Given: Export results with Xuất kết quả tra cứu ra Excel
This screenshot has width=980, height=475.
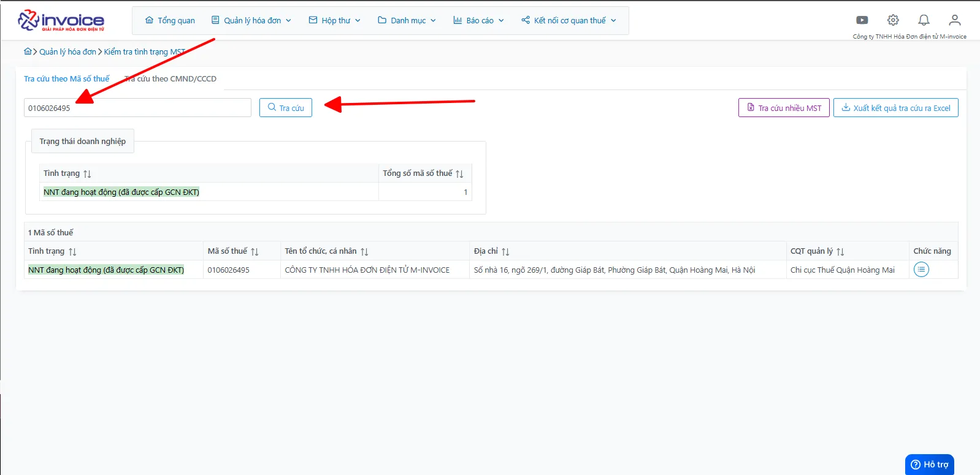Looking at the screenshot, I should point(895,108).
